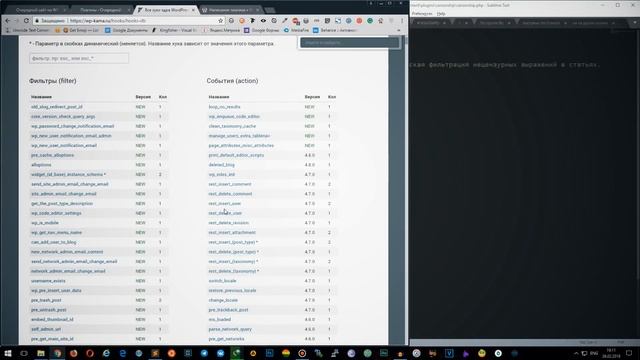Open the change_locale action link

point(223,300)
